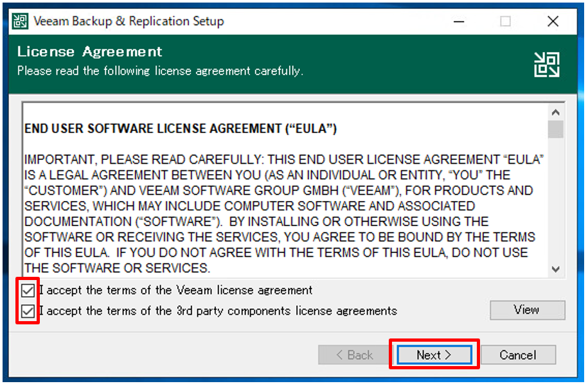The image size is (588, 386).
Task: Click the EULA scrollbar down arrow
Action: (555, 269)
